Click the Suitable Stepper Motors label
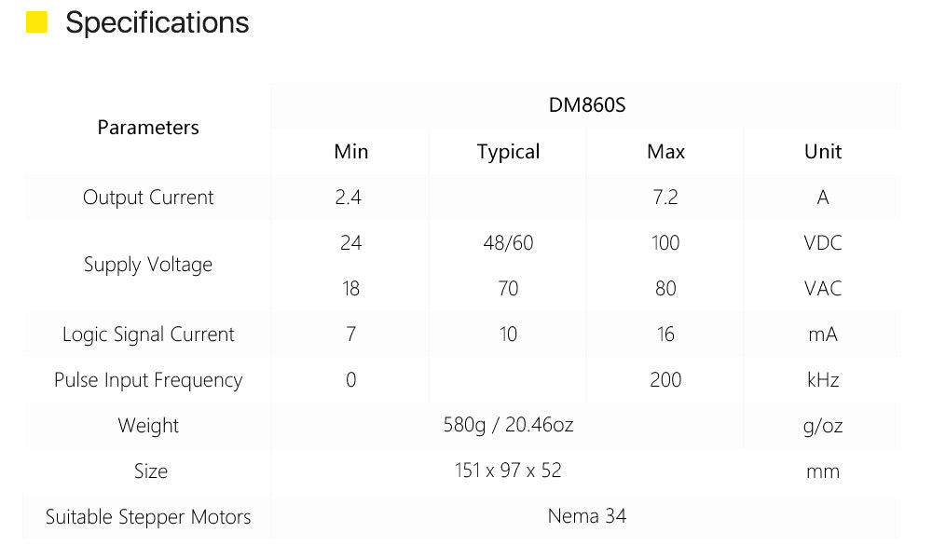The height and width of the screenshot is (560, 932). (x=148, y=516)
